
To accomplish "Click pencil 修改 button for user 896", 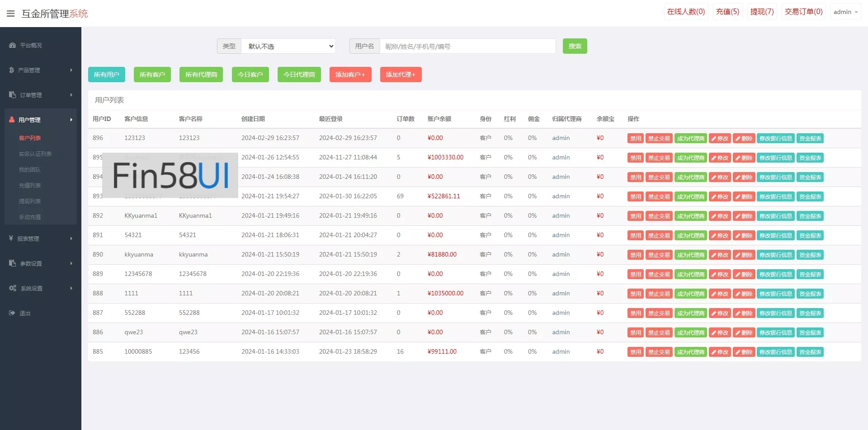I will pos(720,139).
